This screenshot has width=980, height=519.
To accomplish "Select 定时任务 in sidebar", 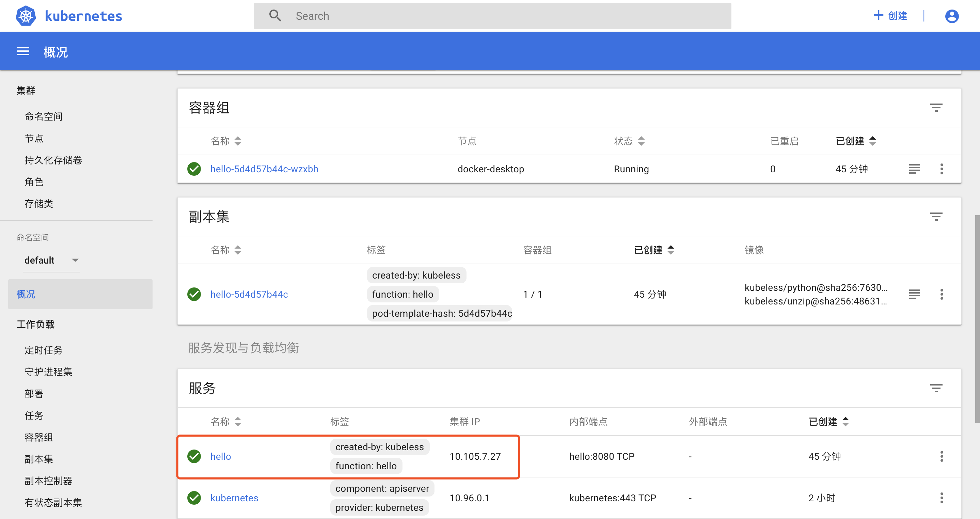I will [44, 350].
